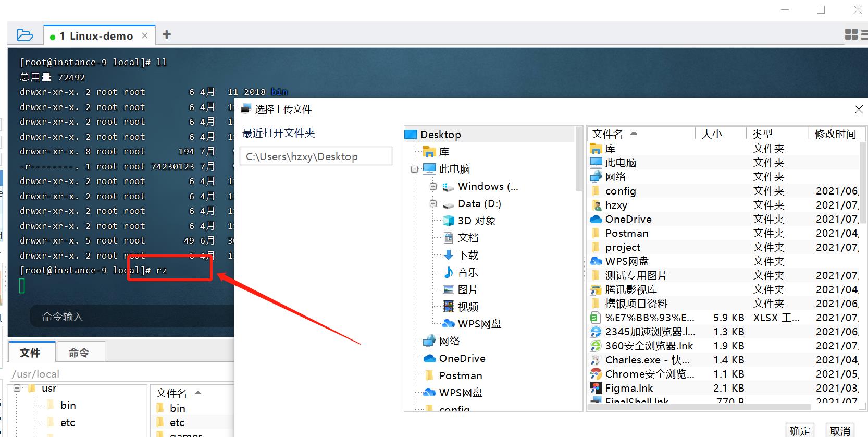Select the Figma.lnk icon

point(596,388)
